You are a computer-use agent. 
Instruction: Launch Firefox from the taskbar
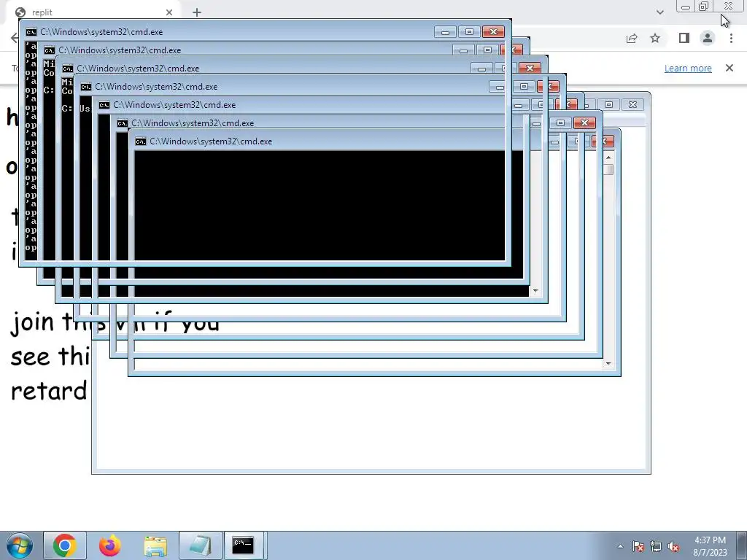[x=110, y=545]
